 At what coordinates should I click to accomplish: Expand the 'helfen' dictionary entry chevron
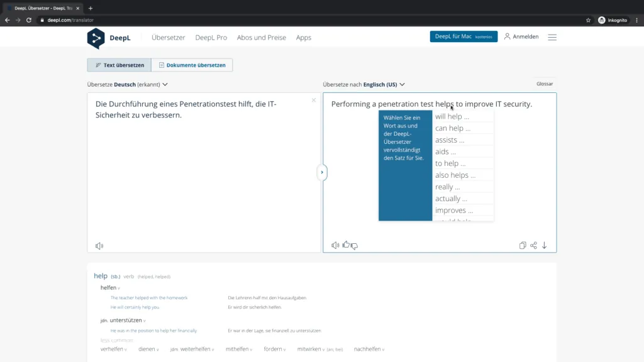coord(119,288)
